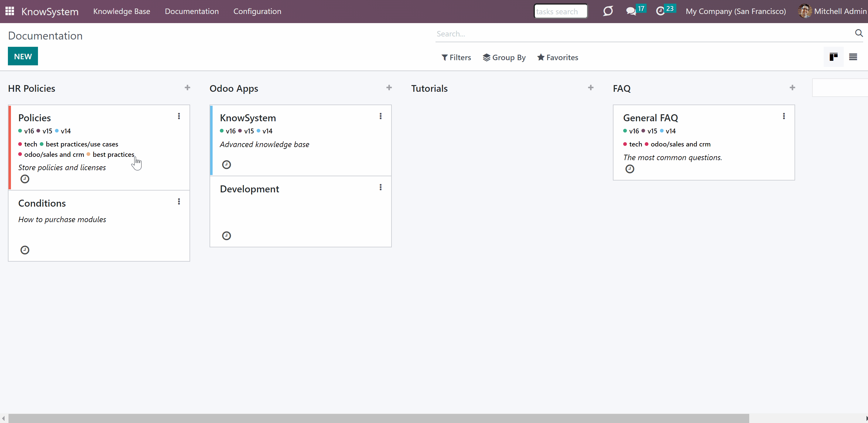Click the 'best practices' orange tag on Policies
The width and height of the screenshot is (868, 423).
pos(111,154)
